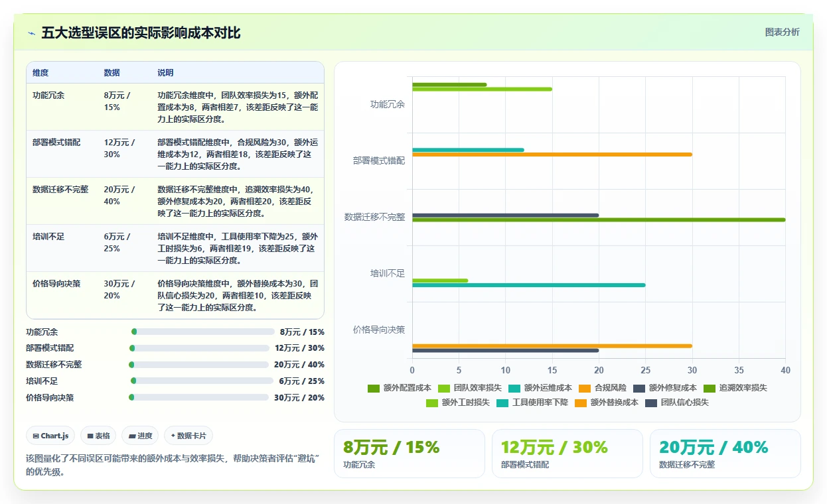
Task: Toggle the 额外修复成本 legend item
Action: [665, 388]
